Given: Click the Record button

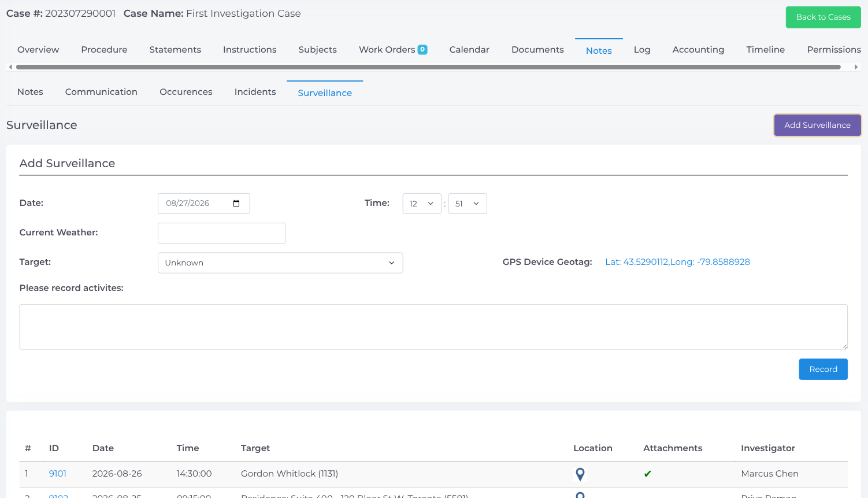Looking at the screenshot, I should (823, 369).
